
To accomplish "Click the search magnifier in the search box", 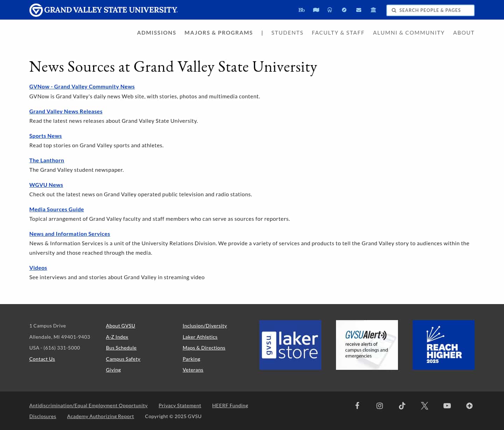I will click(x=394, y=10).
